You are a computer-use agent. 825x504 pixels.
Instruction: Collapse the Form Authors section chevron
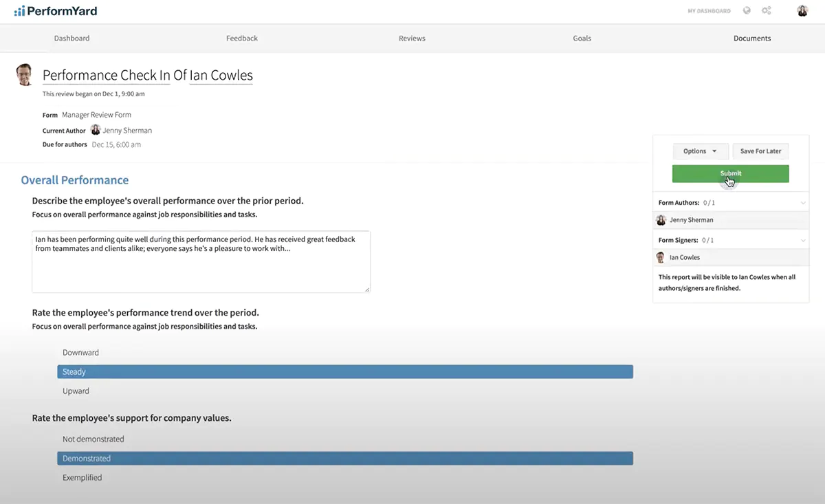click(803, 203)
